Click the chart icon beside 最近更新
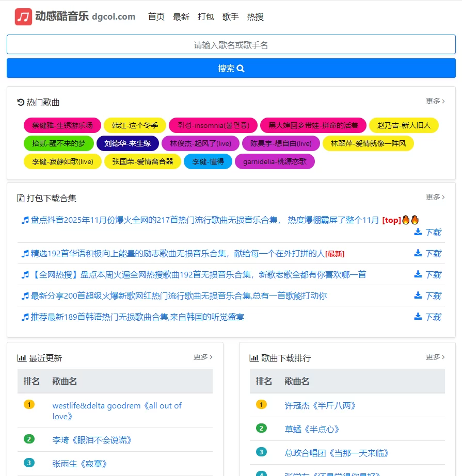The width and height of the screenshot is (462, 476). 23,356
